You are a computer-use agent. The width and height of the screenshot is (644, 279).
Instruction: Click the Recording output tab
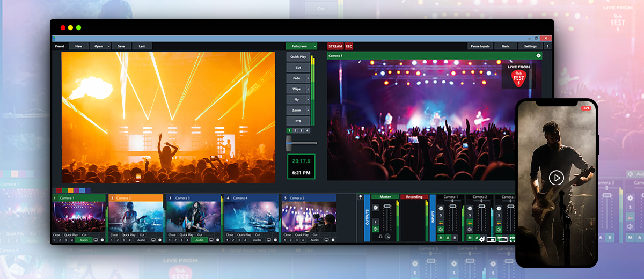[x=414, y=197]
